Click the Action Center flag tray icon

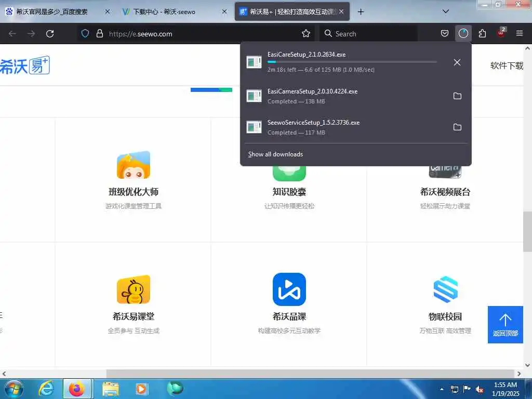(x=467, y=389)
